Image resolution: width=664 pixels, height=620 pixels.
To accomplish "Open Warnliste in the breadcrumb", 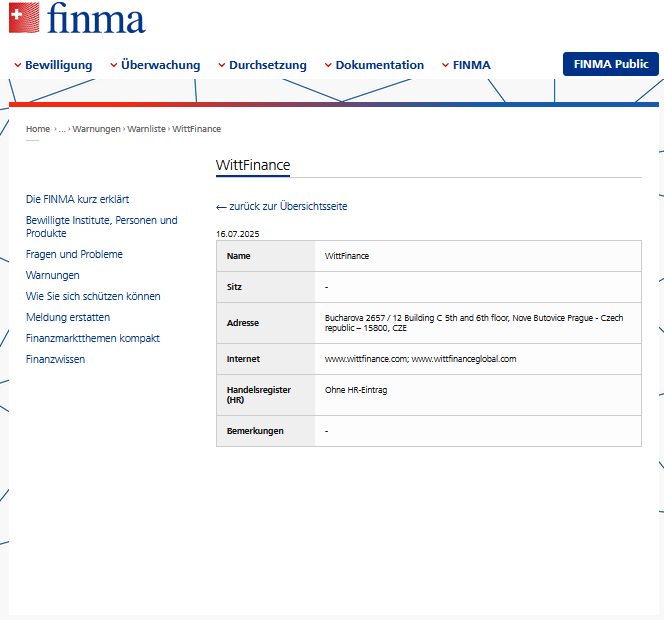I will point(147,129).
